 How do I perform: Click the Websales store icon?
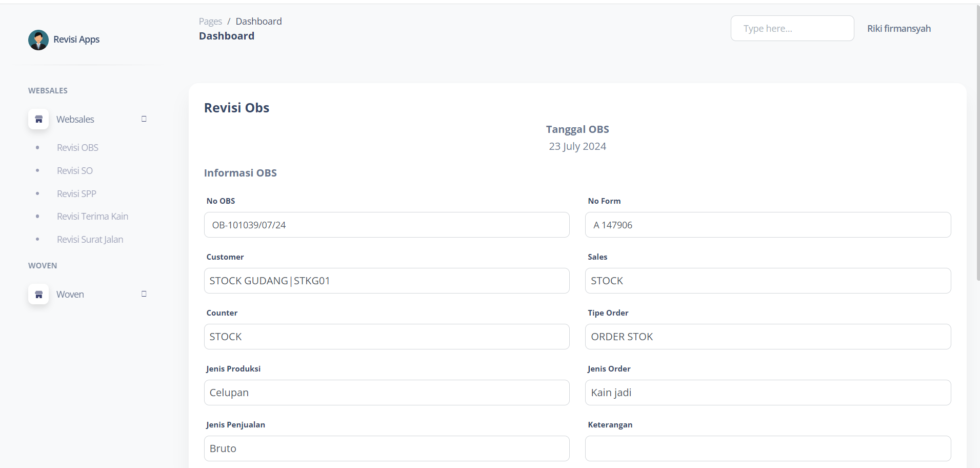(38, 119)
